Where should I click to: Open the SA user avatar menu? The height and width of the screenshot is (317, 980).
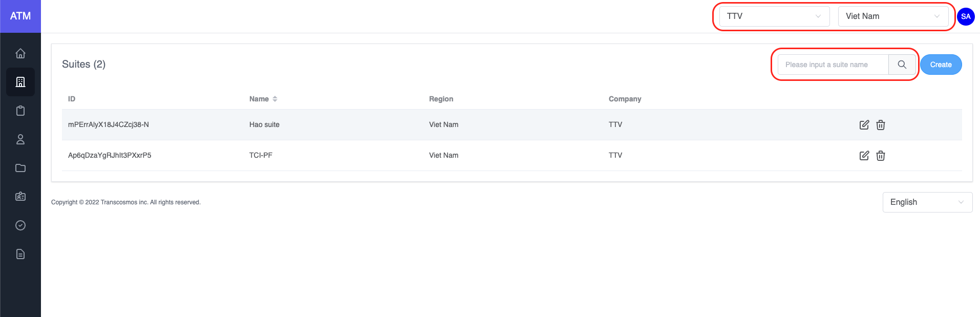coord(966,16)
